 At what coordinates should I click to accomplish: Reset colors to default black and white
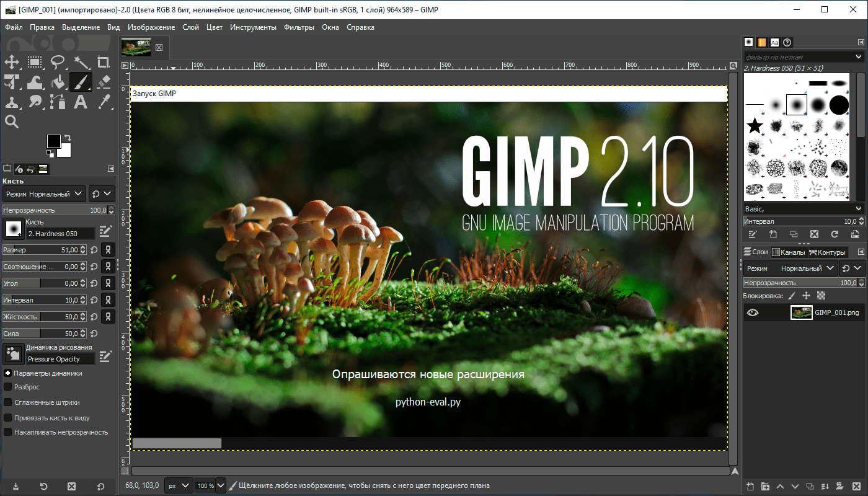(50, 153)
